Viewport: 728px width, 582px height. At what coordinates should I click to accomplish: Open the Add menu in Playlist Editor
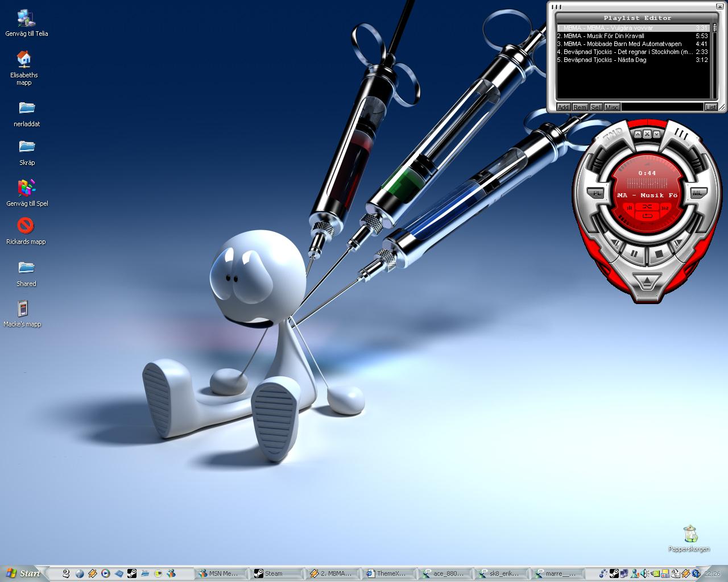pyautogui.click(x=563, y=107)
